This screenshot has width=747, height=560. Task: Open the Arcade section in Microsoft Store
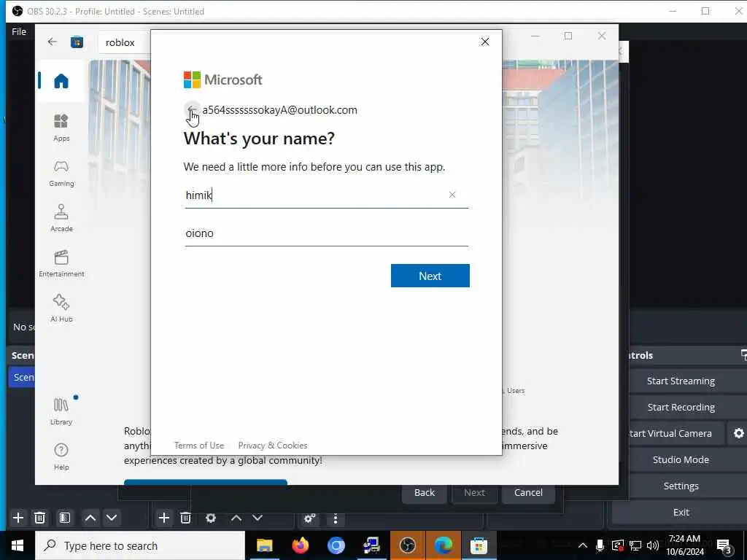coord(61,218)
